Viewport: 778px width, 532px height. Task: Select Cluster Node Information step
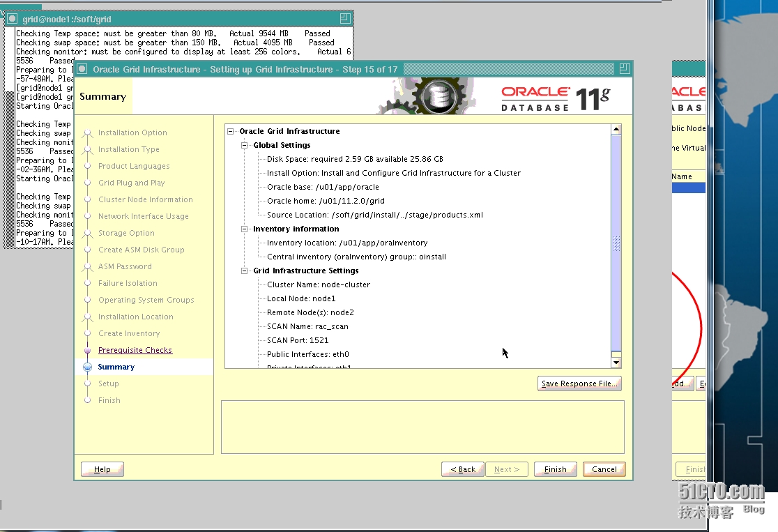146,199
